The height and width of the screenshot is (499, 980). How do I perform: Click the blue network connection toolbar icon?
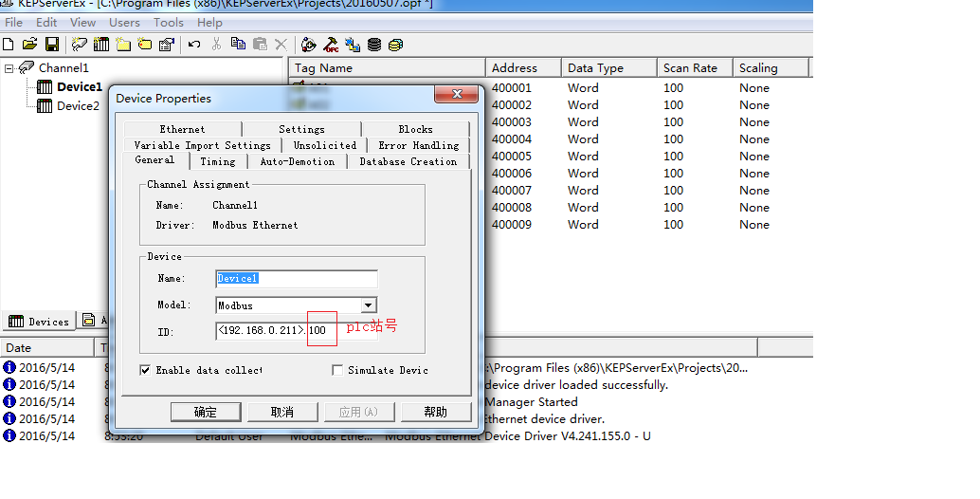click(353, 45)
